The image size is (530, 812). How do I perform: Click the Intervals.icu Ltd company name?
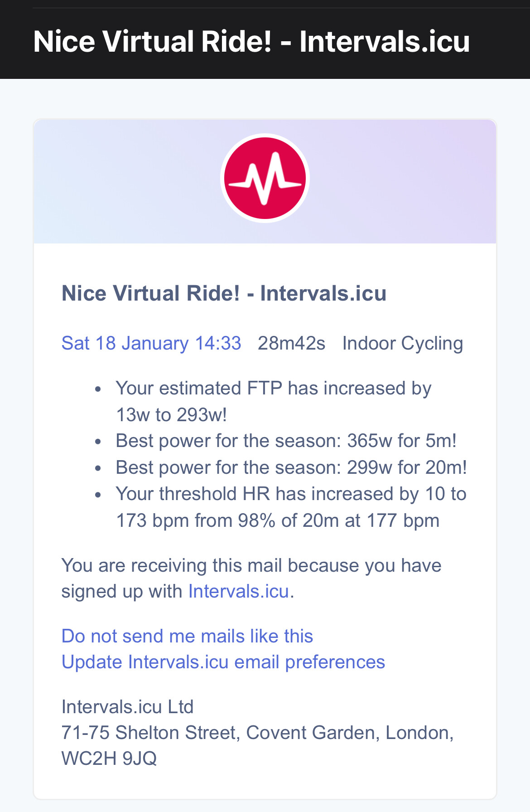coord(127,707)
